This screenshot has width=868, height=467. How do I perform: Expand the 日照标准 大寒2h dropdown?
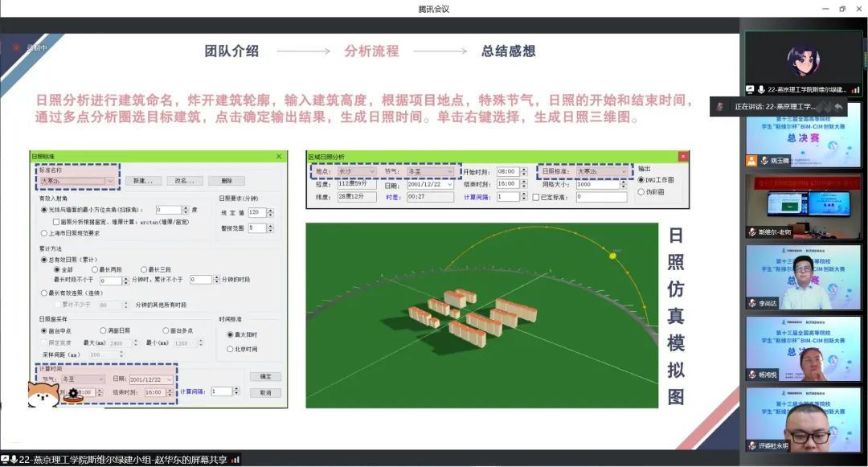pos(623,171)
